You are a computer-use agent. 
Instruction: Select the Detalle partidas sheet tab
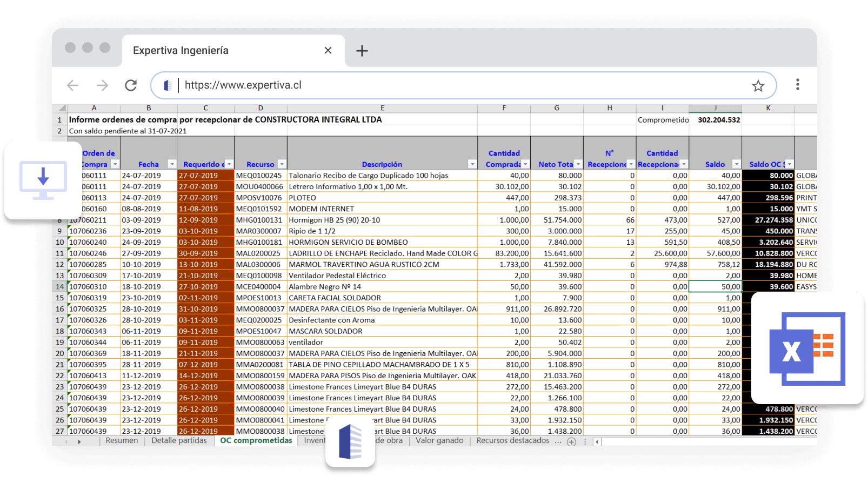coord(179,441)
